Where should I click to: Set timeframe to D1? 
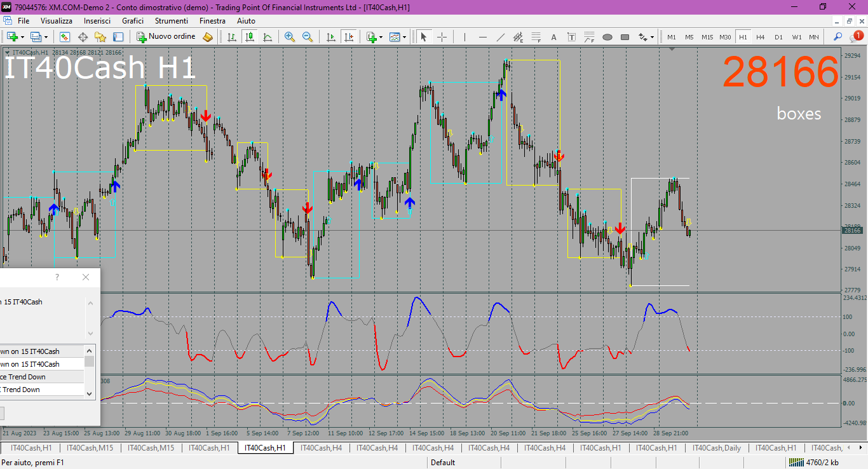(778, 37)
